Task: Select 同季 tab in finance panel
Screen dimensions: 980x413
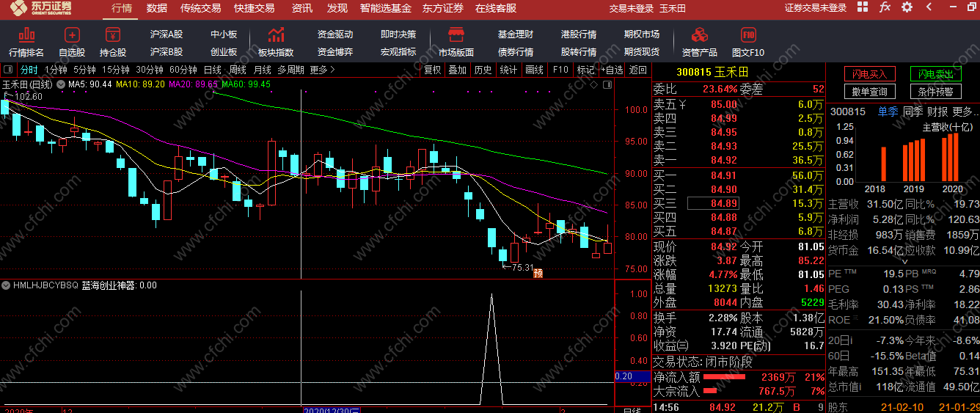Action: click(x=913, y=112)
